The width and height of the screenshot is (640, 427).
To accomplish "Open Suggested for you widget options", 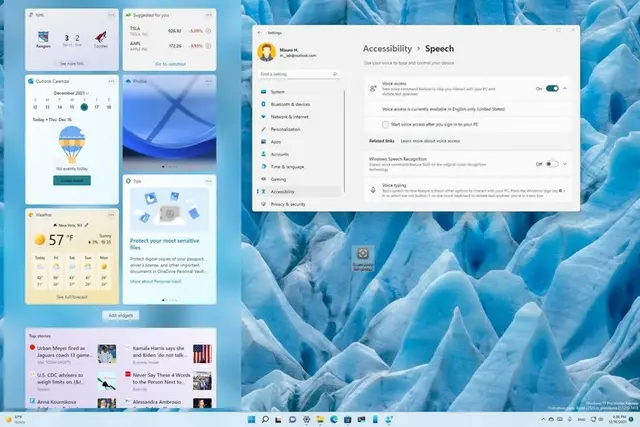I will pos(209,15).
